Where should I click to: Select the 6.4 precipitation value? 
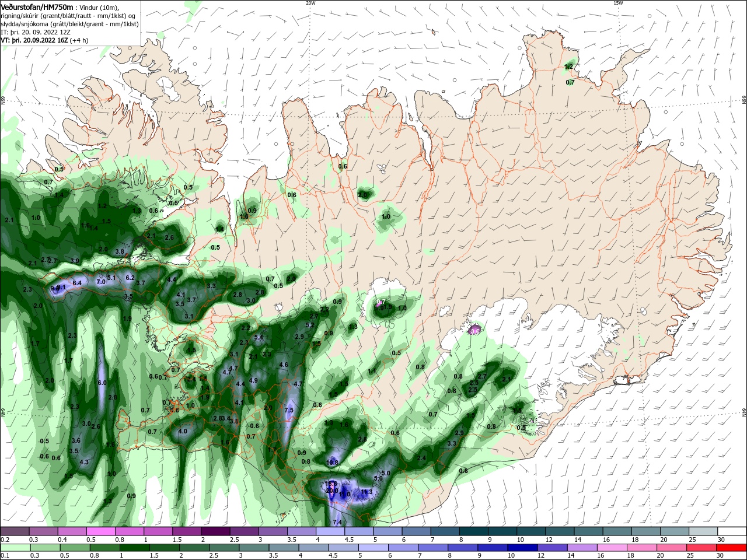(76, 282)
